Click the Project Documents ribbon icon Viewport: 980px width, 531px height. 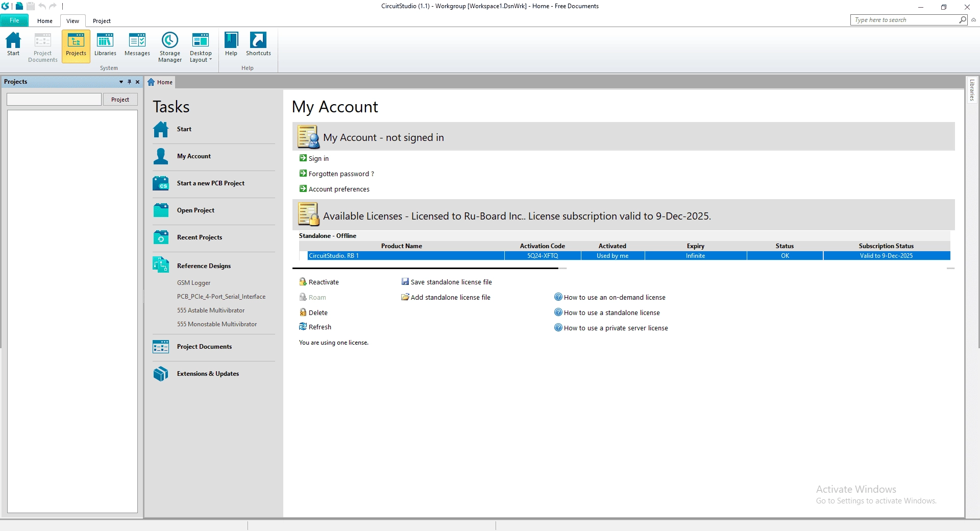pyautogui.click(x=43, y=47)
